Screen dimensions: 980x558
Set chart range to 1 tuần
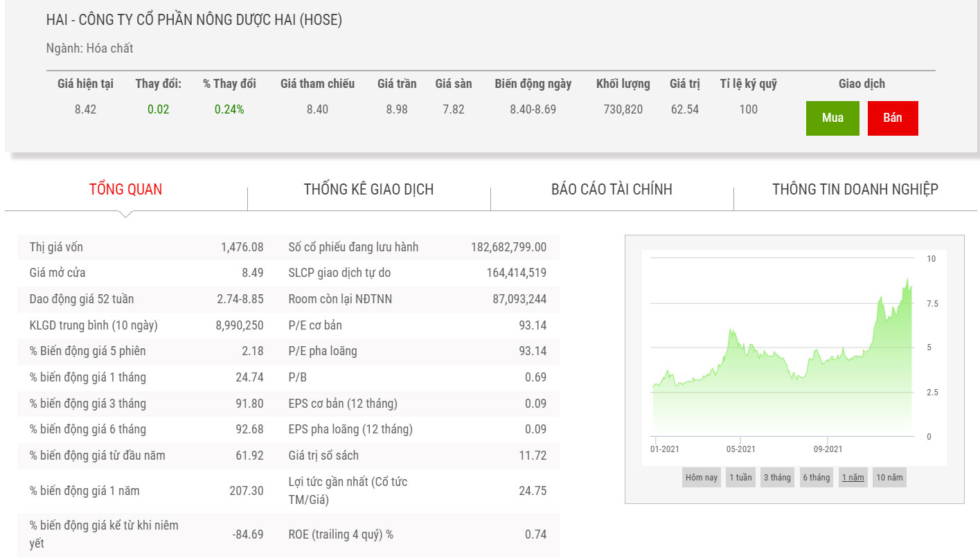point(740,478)
